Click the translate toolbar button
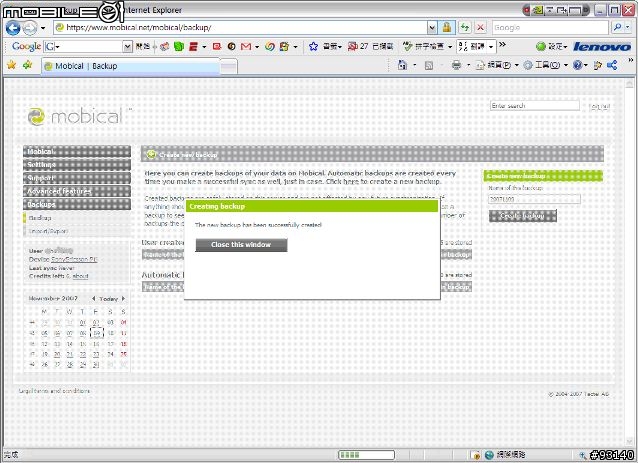Viewport: 638px width, 463px height. point(473,46)
